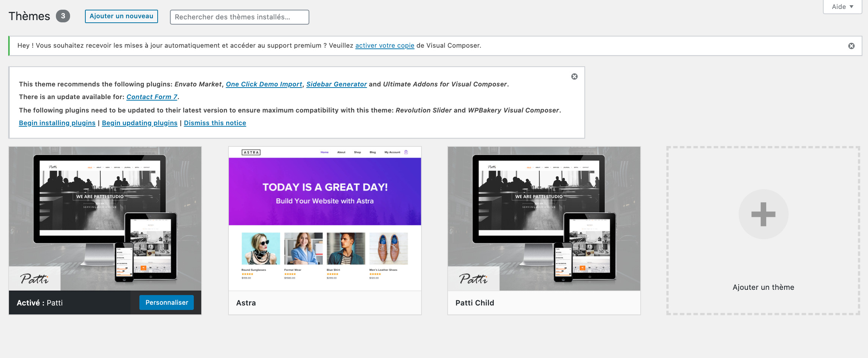Open the Patti Child theme thumbnail
Screen dimensions: 868x358
(x=544, y=218)
